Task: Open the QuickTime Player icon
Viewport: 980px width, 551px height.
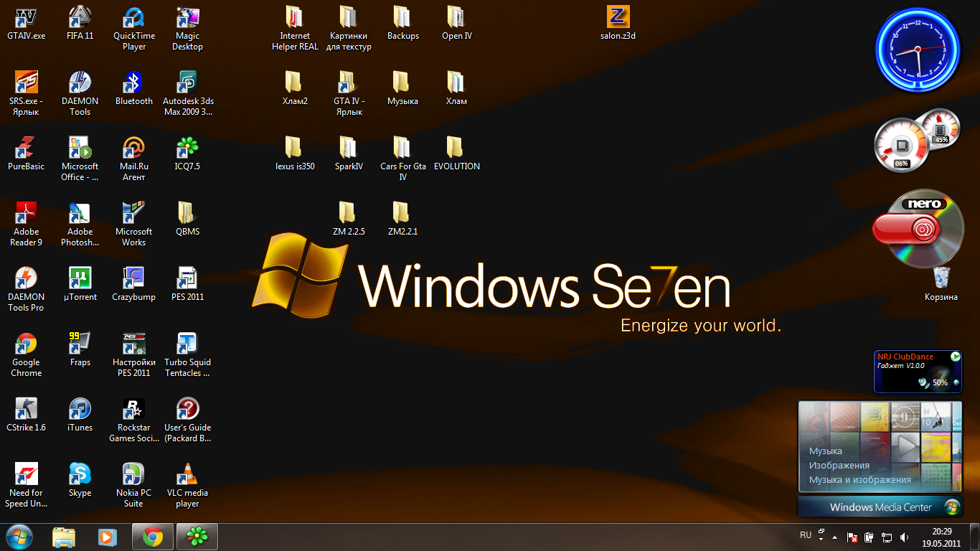Action: pos(134,29)
